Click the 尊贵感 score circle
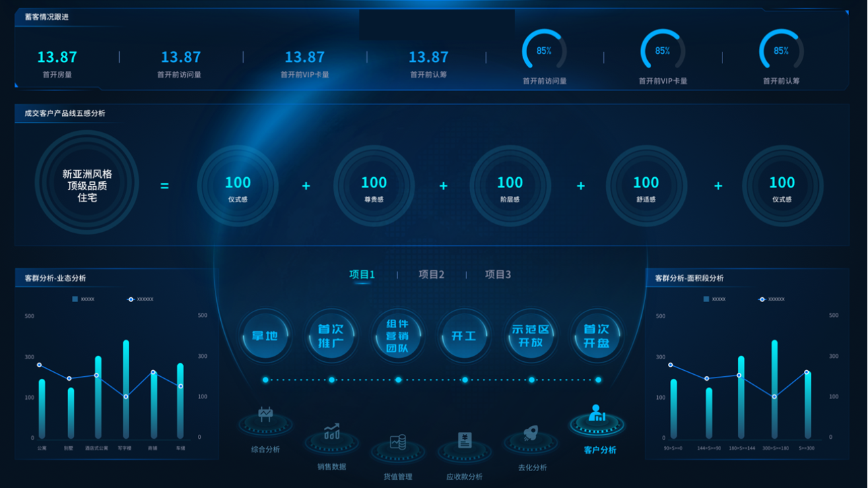868x488 pixels. [x=374, y=186]
